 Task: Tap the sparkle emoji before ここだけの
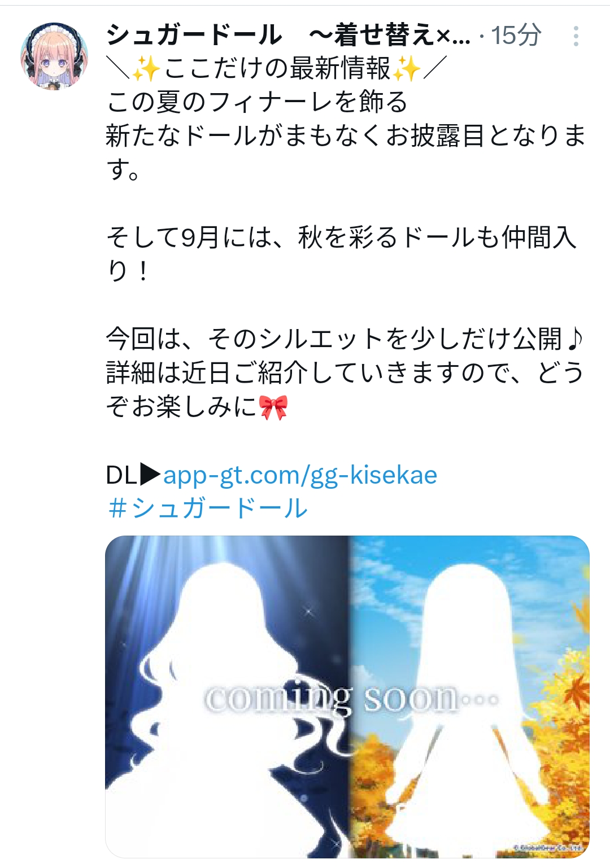click(x=146, y=69)
